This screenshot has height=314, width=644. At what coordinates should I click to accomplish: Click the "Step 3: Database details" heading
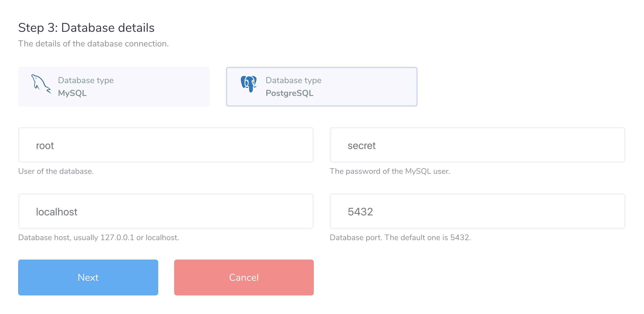pyautogui.click(x=86, y=27)
